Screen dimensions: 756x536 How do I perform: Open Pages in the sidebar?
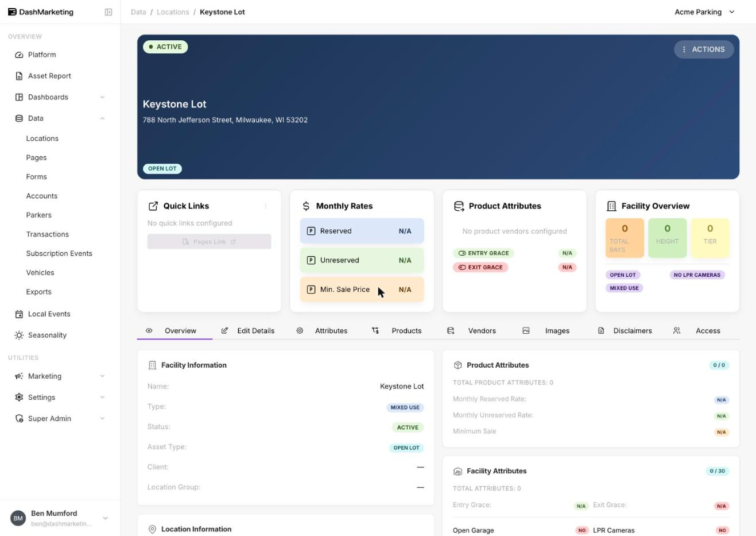[x=36, y=157]
